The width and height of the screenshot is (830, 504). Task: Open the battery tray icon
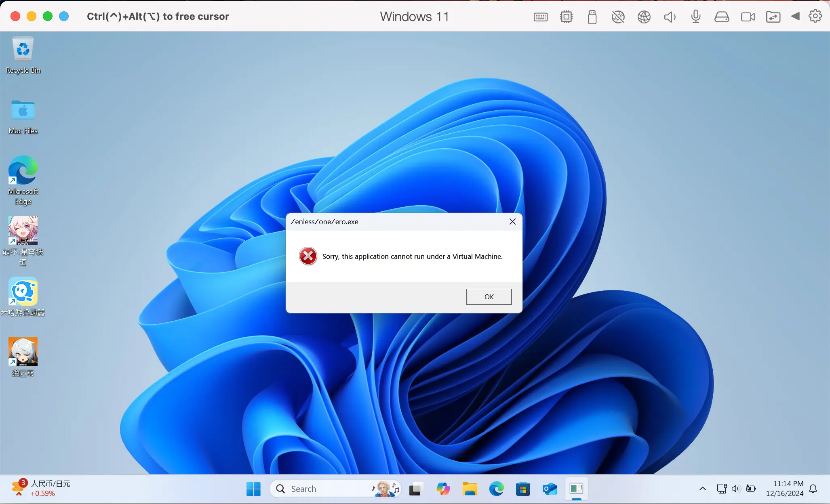point(751,489)
